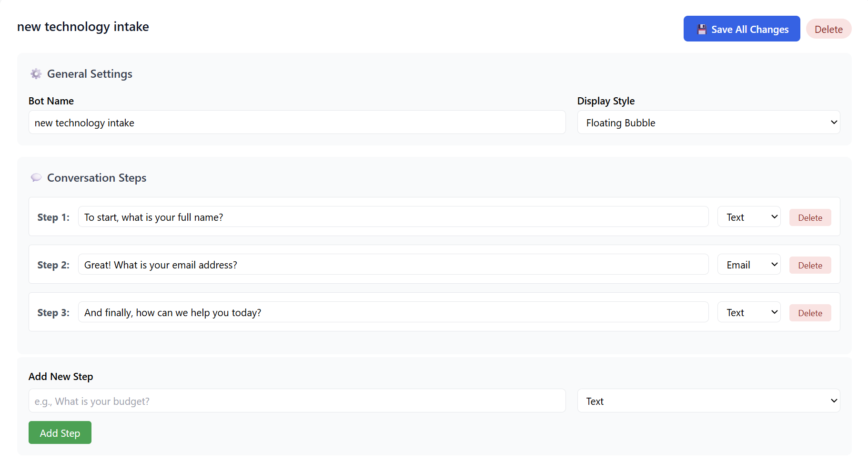Click the Conversation Steps speech bubble icon

pyautogui.click(x=36, y=178)
